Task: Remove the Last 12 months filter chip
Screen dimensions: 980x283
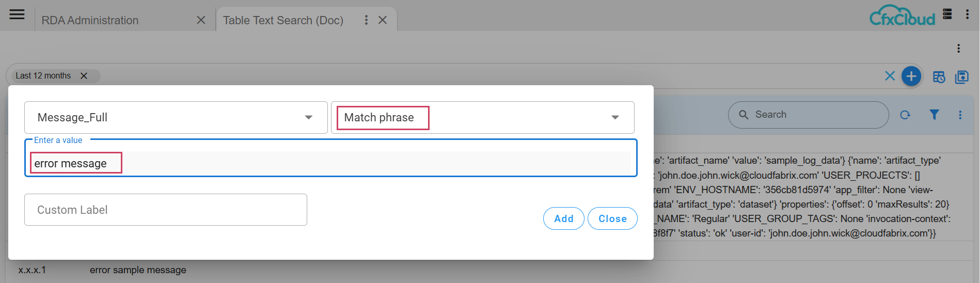Action: 84,76
